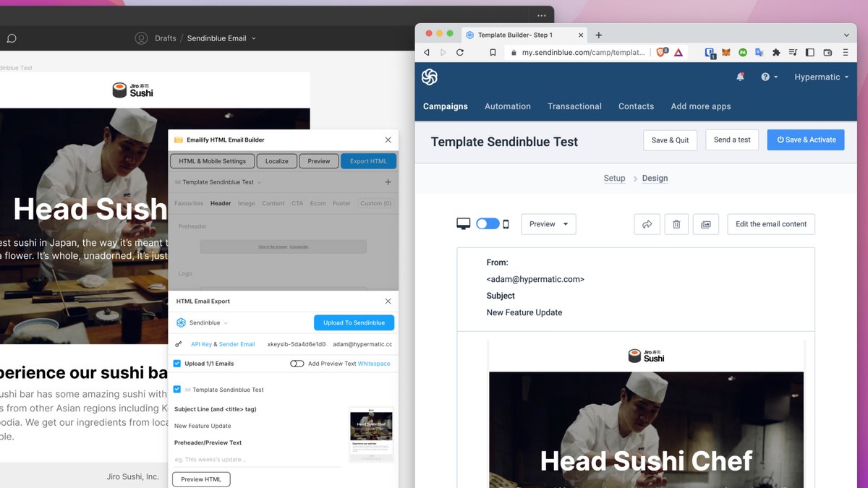Open the help question mark menu

coord(770,77)
